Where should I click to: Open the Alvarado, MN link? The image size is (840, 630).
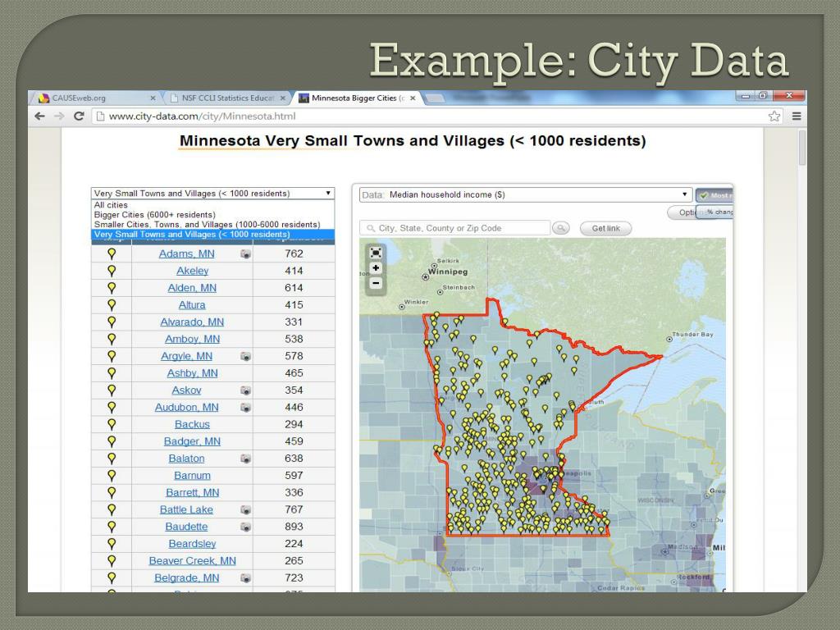(192, 322)
